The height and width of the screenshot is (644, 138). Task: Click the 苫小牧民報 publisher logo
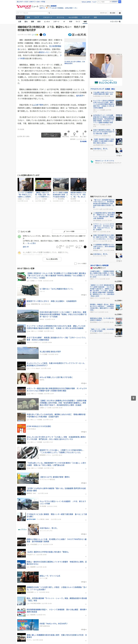point(77,35)
